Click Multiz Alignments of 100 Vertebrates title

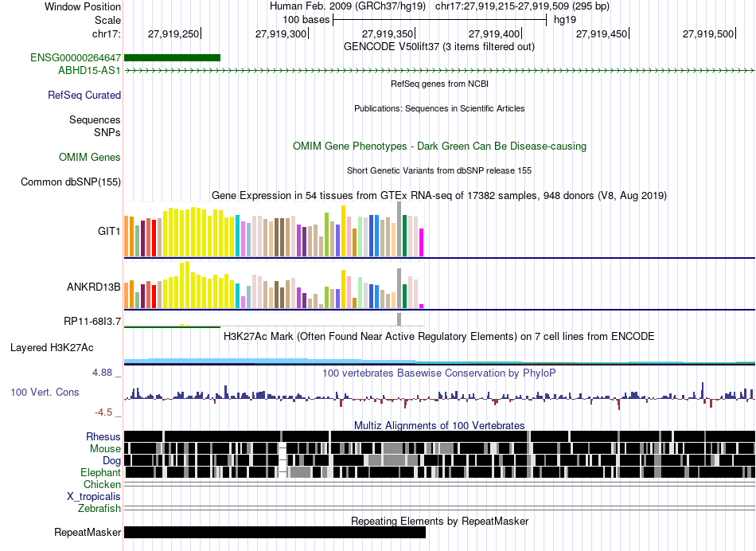439,425
